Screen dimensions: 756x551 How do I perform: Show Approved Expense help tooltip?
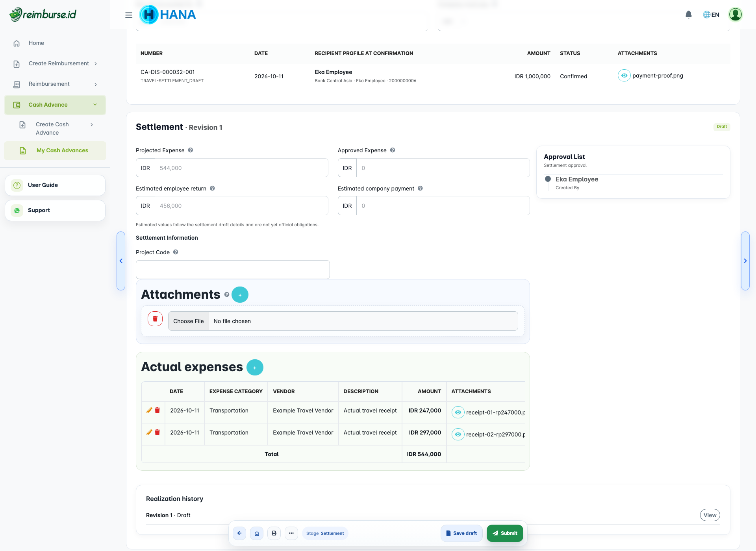[393, 150]
